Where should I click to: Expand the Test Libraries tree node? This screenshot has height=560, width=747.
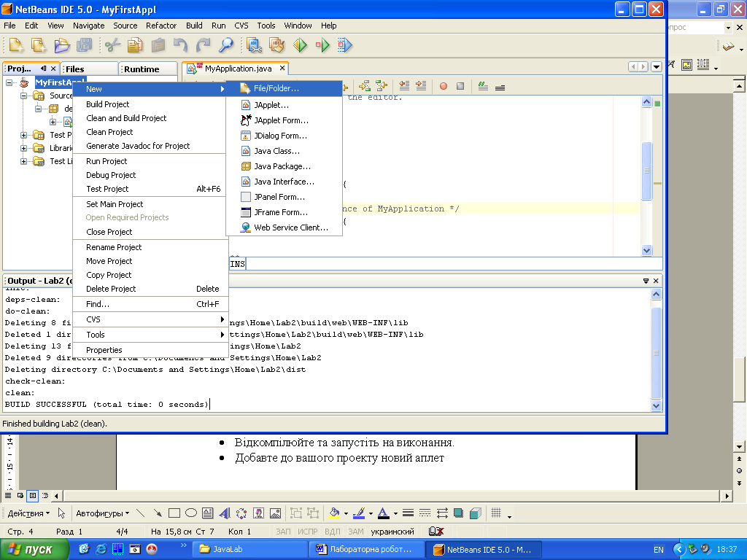[23, 161]
